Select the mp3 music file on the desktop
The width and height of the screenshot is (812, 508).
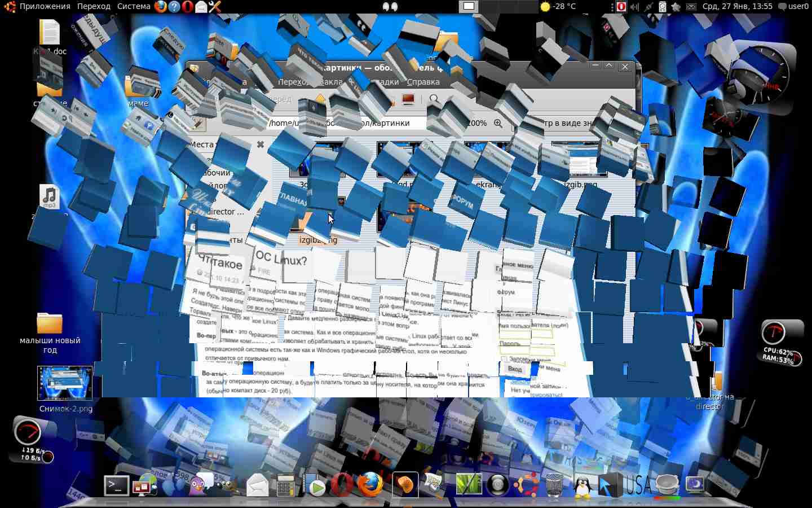pyautogui.click(x=50, y=198)
